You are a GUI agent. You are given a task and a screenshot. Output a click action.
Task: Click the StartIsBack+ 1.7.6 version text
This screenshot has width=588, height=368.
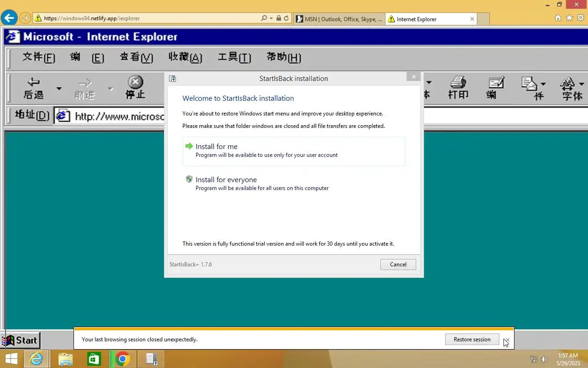pos(191,264)
